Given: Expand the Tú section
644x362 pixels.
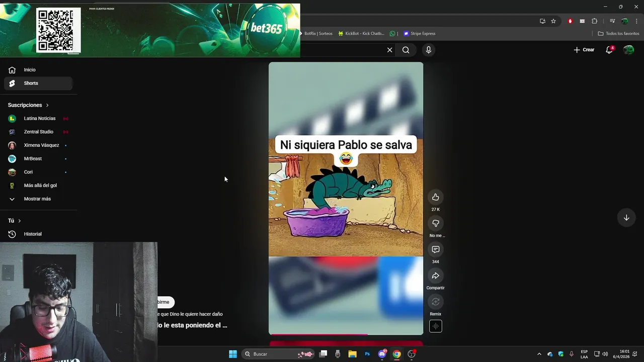Looking at the screenshot, I should (x=15, y=221).
